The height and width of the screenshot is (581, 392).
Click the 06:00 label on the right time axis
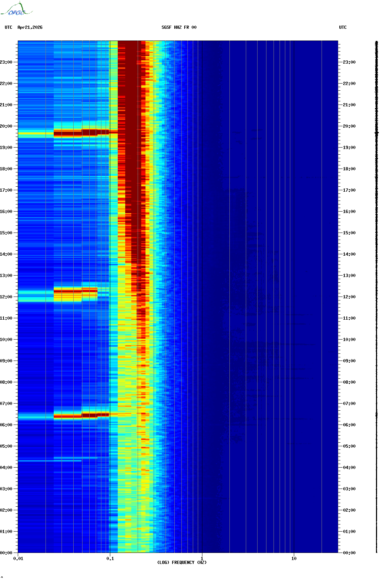[349, 425]
